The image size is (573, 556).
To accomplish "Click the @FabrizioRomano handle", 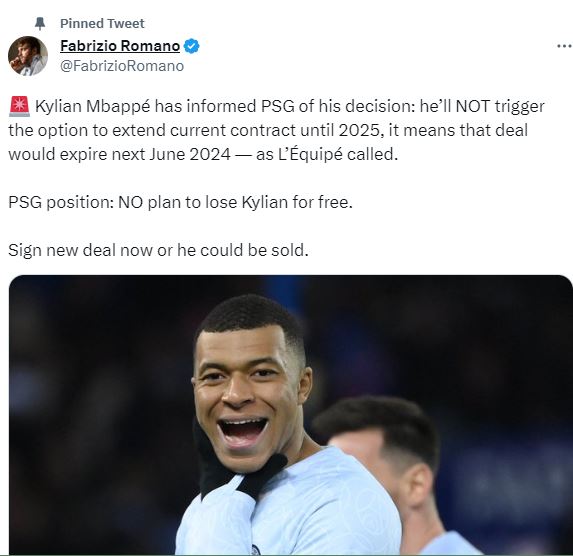I will pos(122,66).
